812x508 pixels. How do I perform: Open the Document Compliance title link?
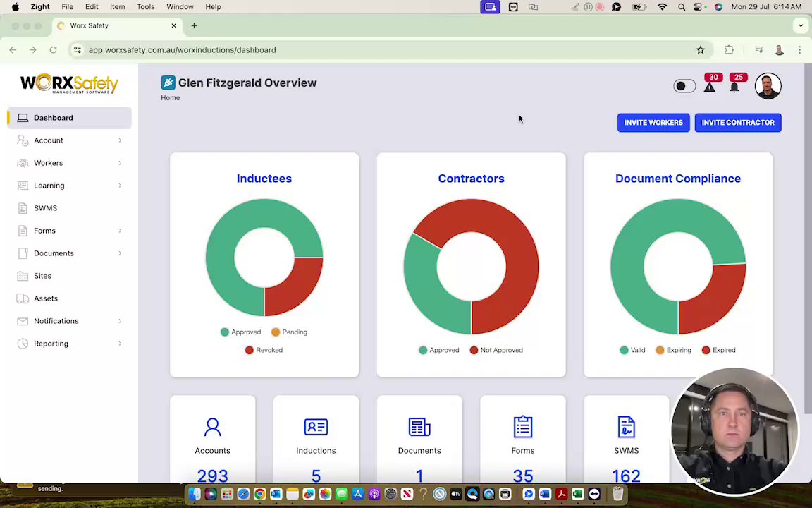point(678,179)
